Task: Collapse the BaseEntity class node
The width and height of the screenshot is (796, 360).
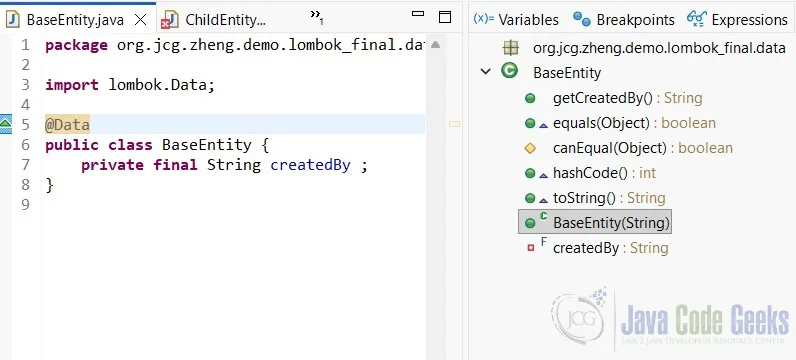Action: click(486, 72)
